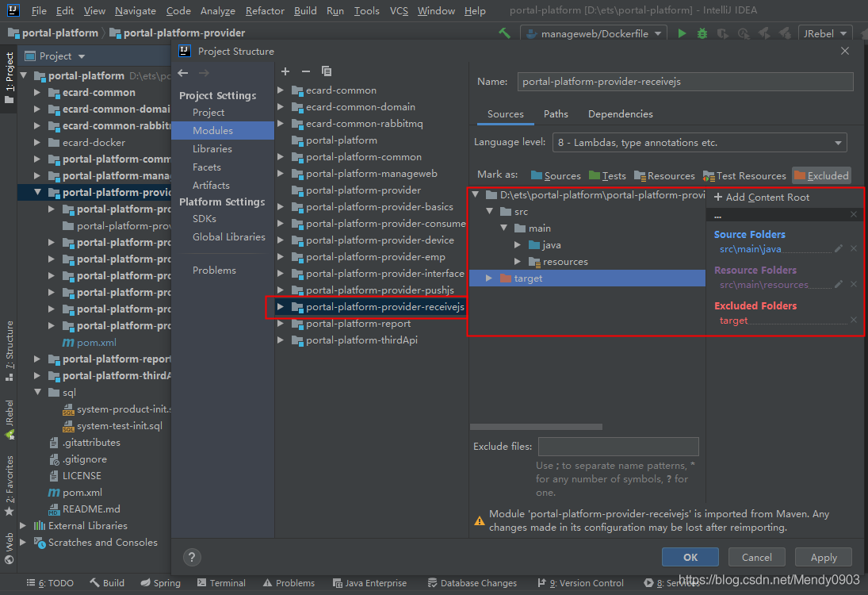Remove src\main\java source folder X icon
Image resolution: width=868 pixels, height=595 pixels.
pyautogui.click(x=854, y=249)
